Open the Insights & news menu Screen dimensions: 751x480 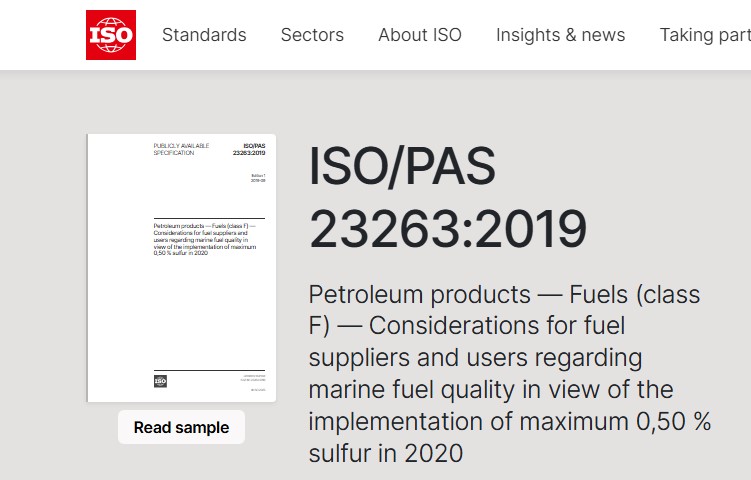click(x=560, y=35)
